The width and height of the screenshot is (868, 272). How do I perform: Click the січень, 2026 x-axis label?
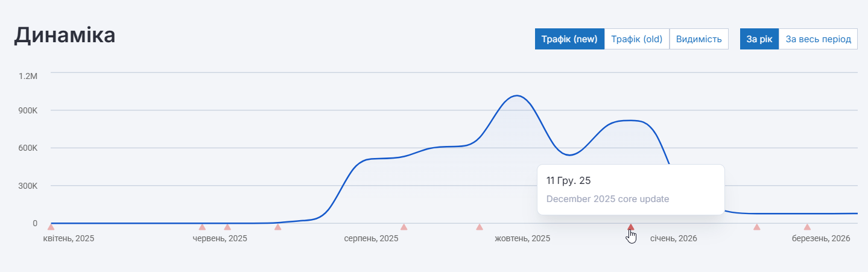tap(673, 239)
